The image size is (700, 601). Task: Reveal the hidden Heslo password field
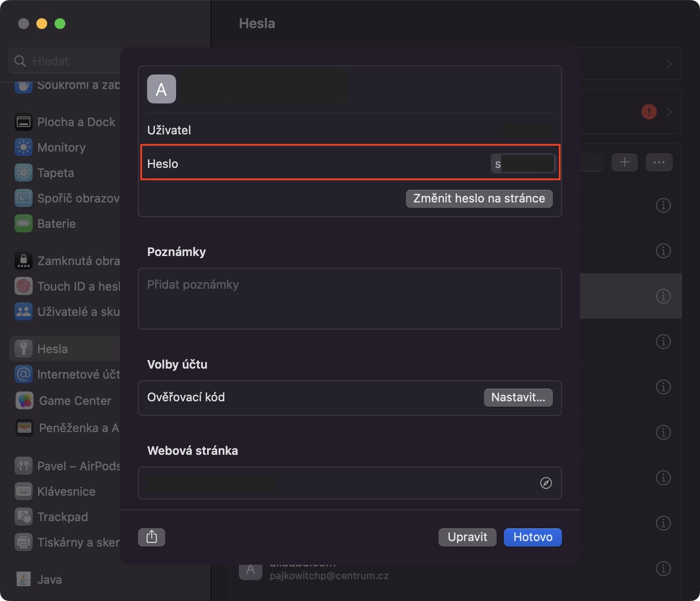[x=523, y=163]
